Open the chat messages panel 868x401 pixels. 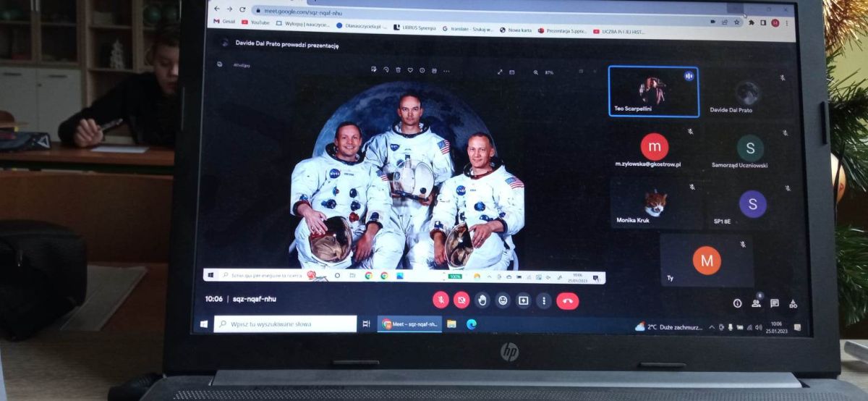point(774,304)
